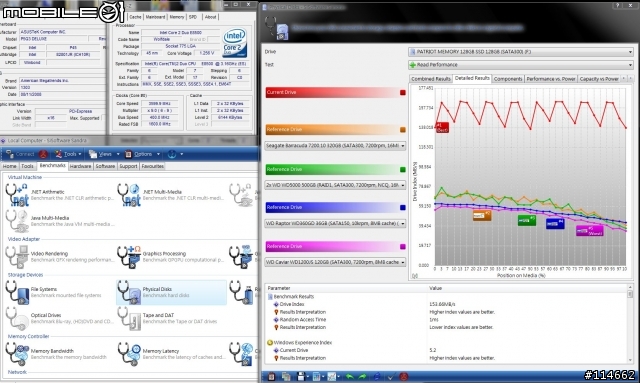
Task: Select the Components chart tab
Action: click(x=508, y=79)
